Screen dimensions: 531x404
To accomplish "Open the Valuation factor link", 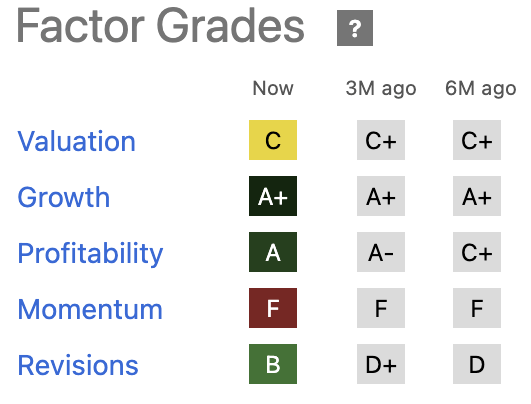I will pos(77,141).
